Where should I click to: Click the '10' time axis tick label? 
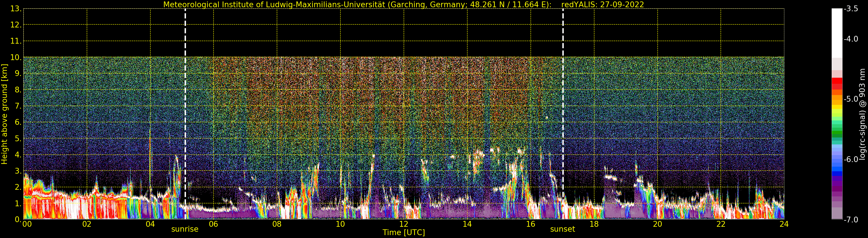pyautogui.click(x=340, y=224)
